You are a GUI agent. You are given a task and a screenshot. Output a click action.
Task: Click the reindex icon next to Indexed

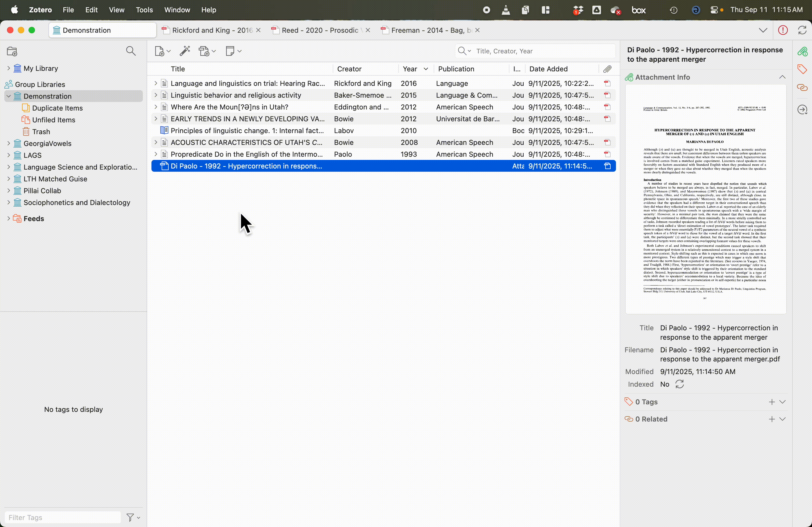680,384
